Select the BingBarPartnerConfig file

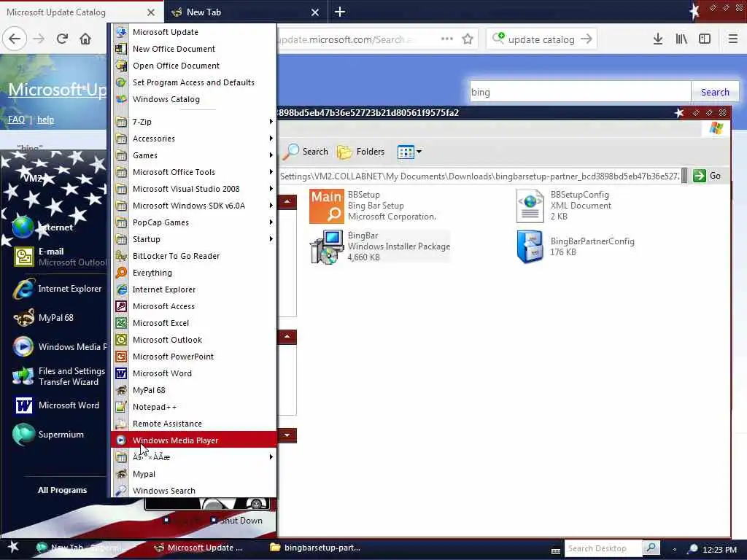coord(576,246)
